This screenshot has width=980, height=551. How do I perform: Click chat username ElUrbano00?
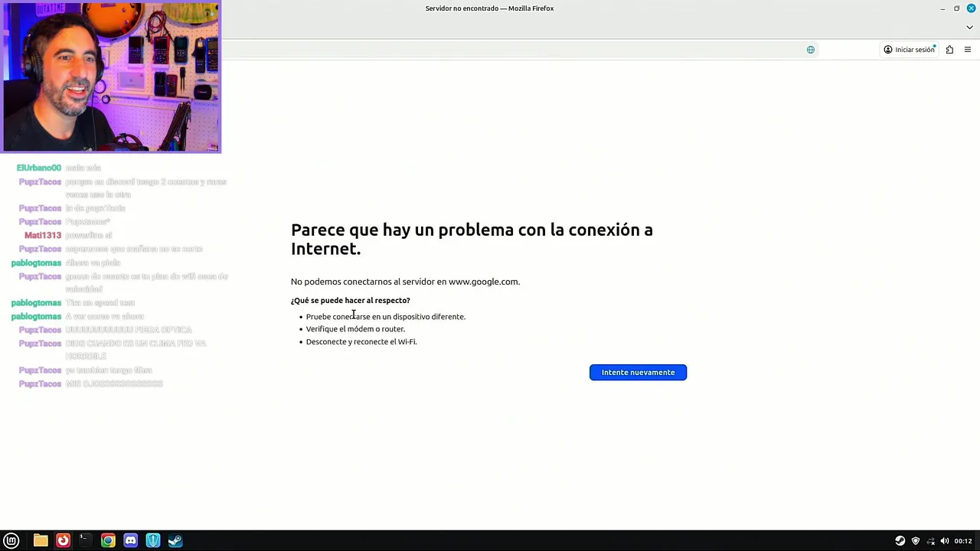pos(39,168)
